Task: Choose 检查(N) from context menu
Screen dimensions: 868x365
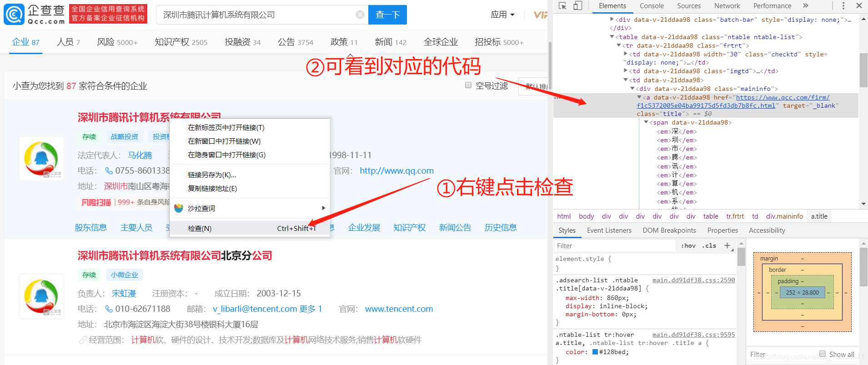Action: (x=250, y=228)
